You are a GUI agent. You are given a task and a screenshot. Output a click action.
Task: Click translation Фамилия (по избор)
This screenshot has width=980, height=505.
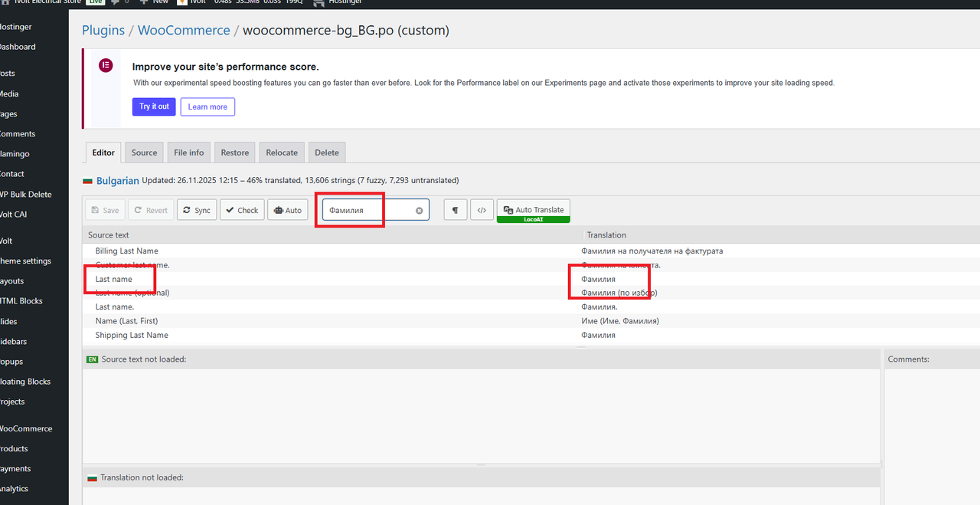(x=619, y=293)
